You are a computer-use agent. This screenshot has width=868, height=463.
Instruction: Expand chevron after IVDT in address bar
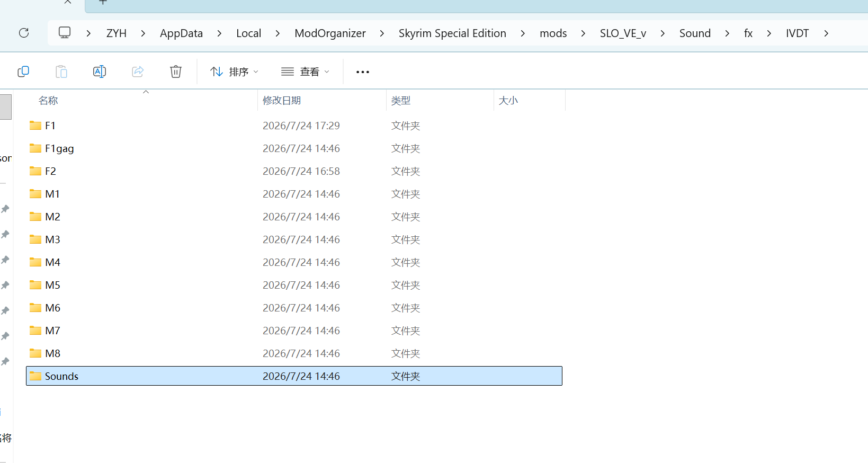tap(826, 33)
